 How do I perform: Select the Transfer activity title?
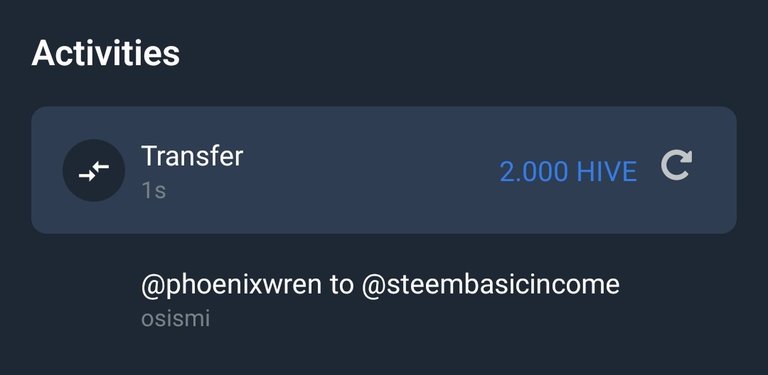point(192,157)
